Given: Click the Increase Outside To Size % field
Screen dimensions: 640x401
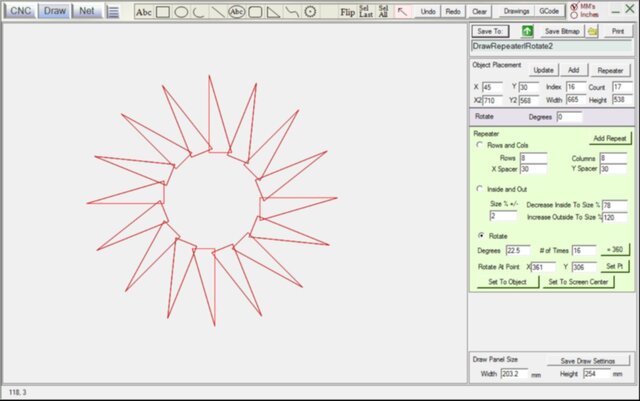Looking at the screenshot, I should point(615,217).
